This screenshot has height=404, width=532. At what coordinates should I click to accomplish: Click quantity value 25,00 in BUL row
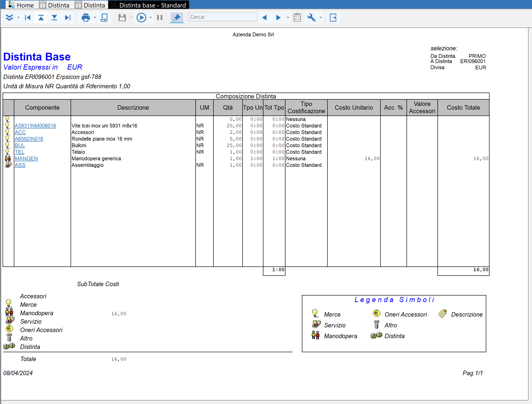tap(234, 145)
